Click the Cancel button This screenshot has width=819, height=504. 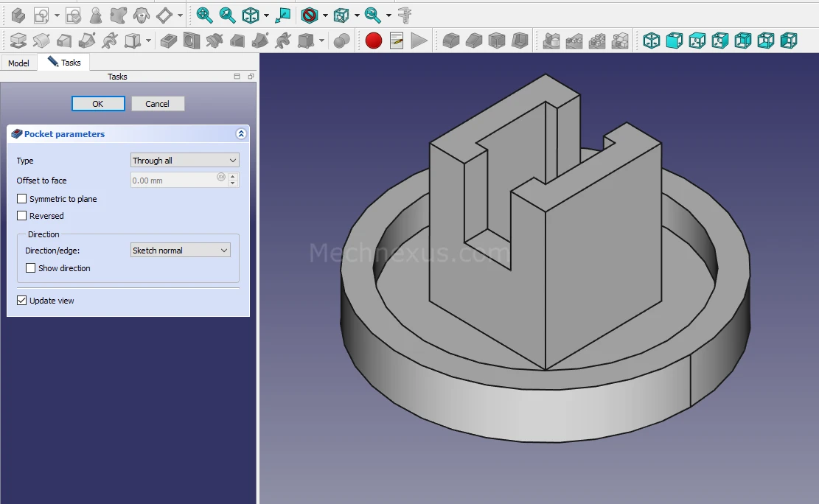click(x=157, y=104)
